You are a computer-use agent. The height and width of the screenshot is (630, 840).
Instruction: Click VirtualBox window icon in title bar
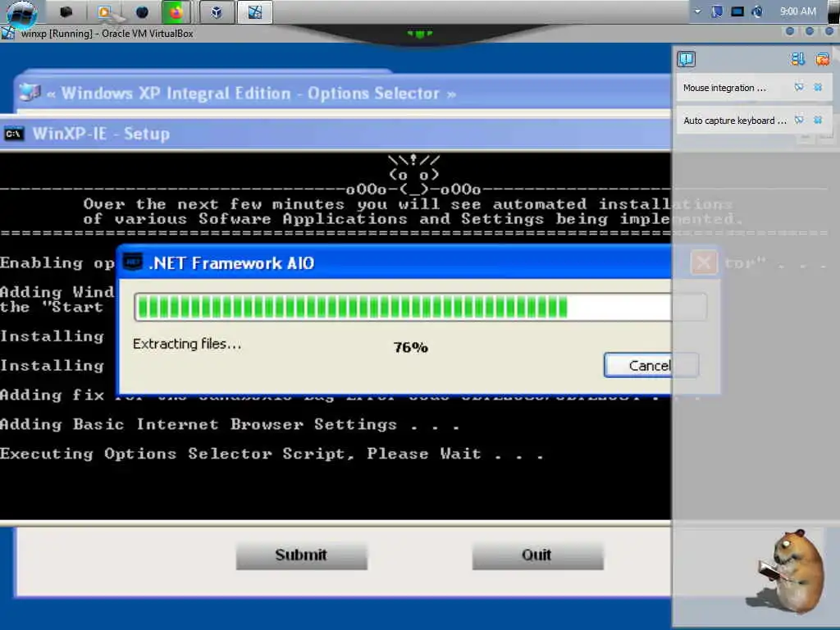(8, 33)
